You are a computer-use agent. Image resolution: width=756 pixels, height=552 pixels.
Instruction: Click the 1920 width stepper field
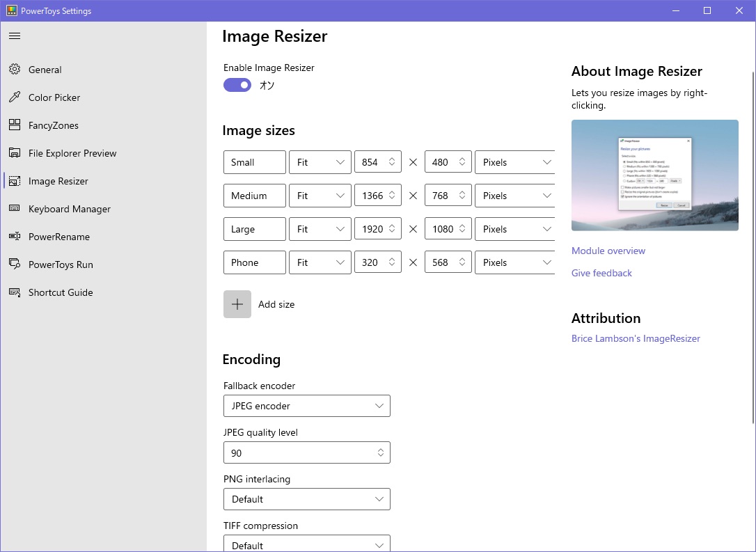click(x=377, y=229)
